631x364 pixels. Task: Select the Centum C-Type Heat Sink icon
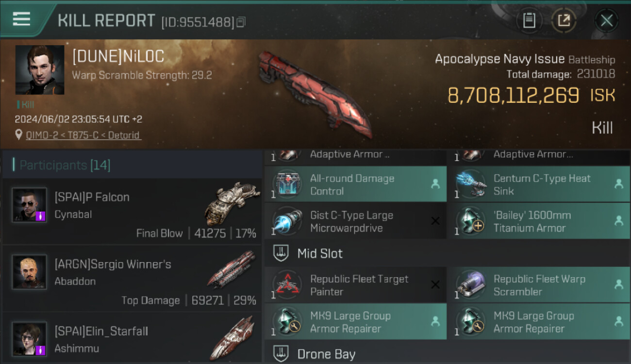pyautogui.click(x=470, y=184)
